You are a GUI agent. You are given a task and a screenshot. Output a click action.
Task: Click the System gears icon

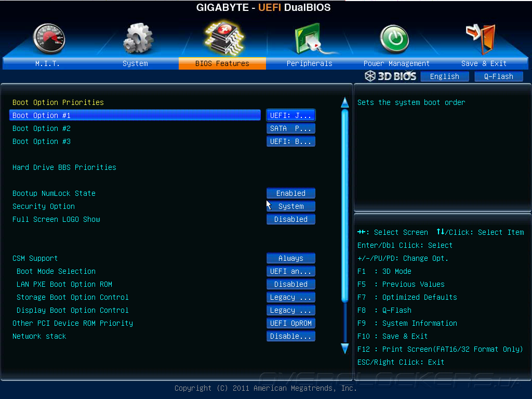click(x=138, y=38)
